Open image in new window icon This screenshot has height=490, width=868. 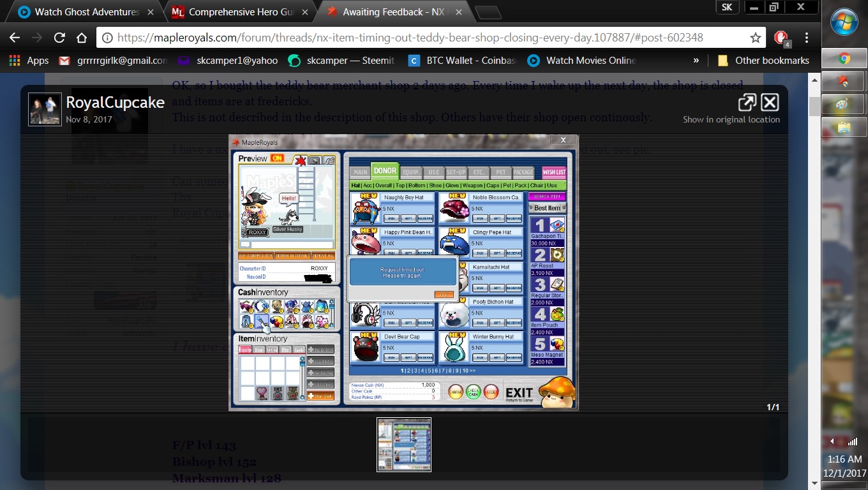[x=747, y=102]
